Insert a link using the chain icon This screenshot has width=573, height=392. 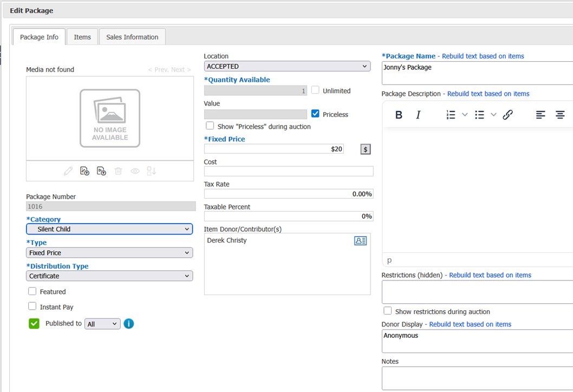[x=507, y=115]
